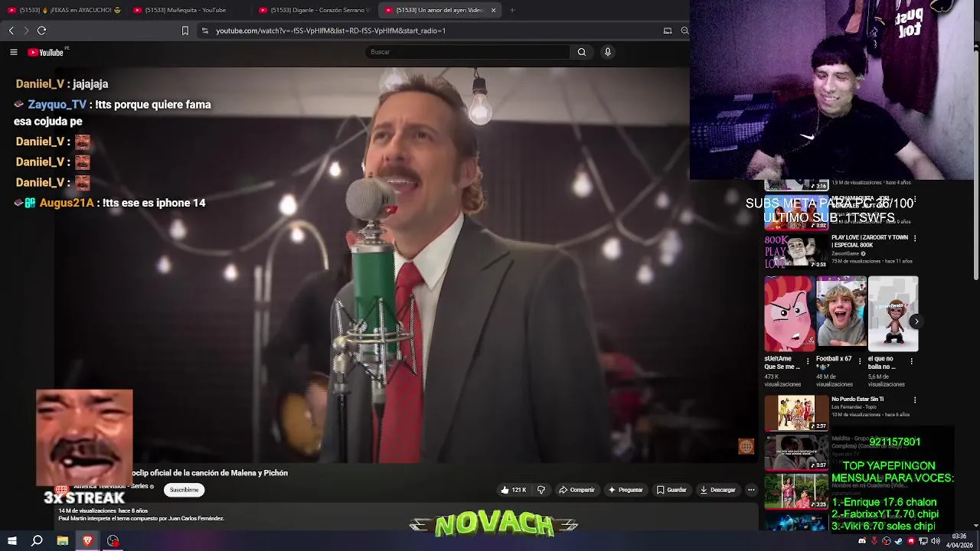Switch to Muñequita - YouTube tab
980x551 pixels.
pyautogui.click(x=188, y=10)
